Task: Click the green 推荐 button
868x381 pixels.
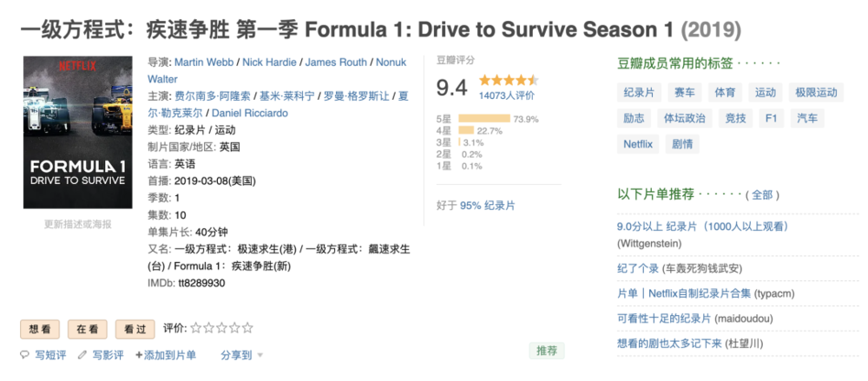Action: [547, 351]
